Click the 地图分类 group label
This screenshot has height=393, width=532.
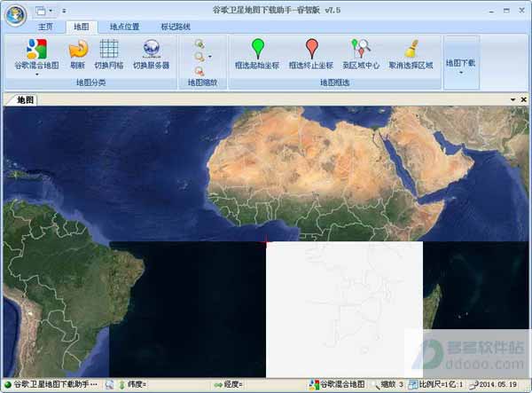pos(91,83)
